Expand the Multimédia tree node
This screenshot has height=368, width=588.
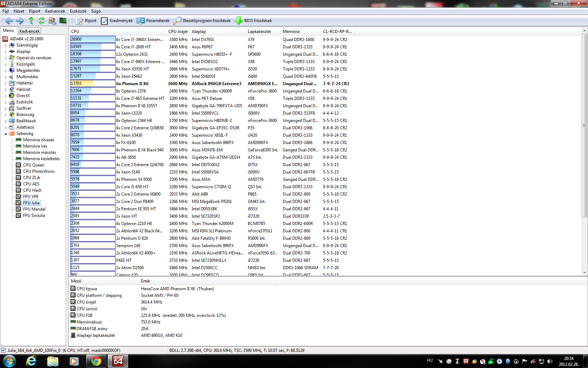6,77
